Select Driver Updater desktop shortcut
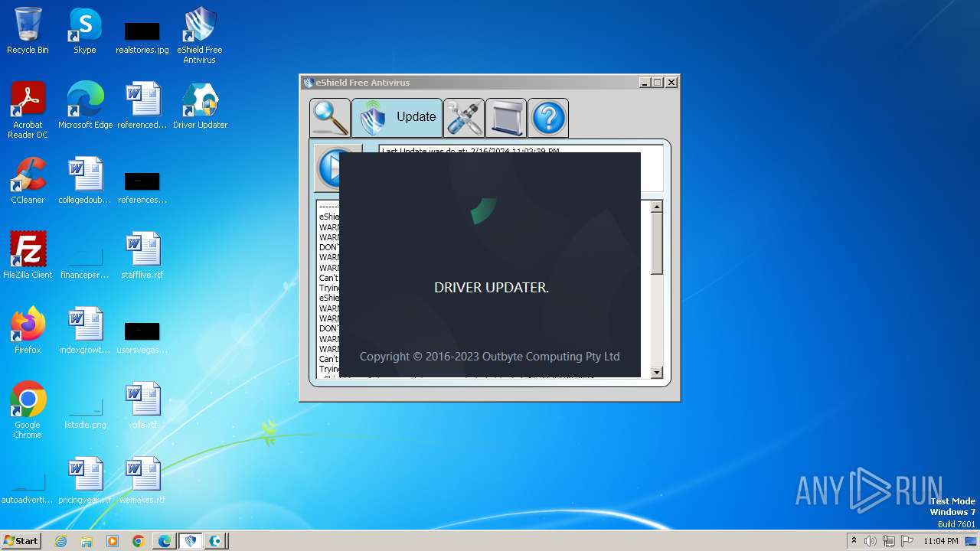980x551 pixels. point(200,106)
